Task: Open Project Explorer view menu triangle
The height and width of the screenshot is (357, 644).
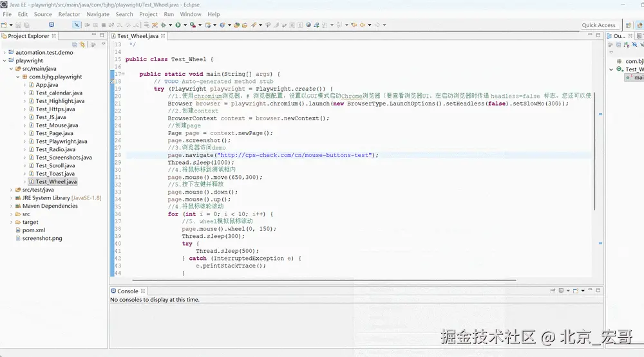Action: 104,44
